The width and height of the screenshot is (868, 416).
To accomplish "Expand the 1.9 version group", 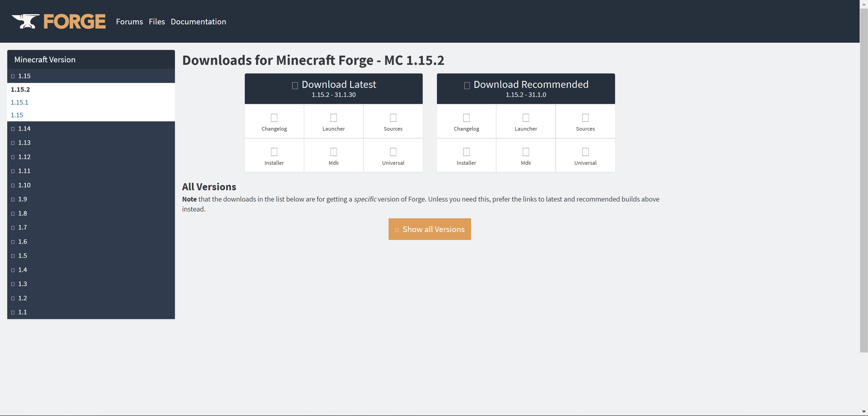I will (91, 199).
